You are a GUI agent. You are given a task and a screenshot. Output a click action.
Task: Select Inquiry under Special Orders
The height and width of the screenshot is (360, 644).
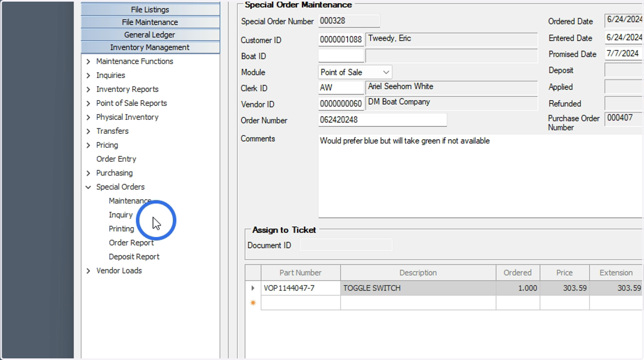(x=121, y=215)
